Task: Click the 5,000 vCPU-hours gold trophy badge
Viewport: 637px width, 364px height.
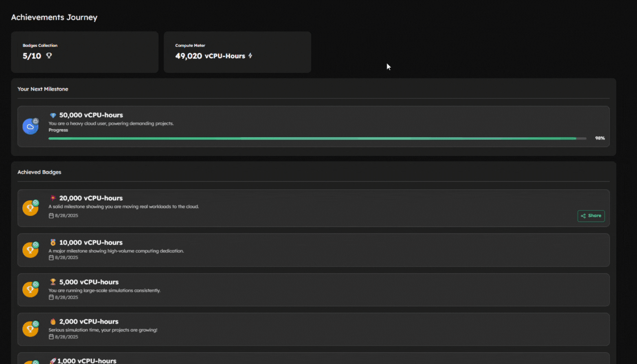Action: click(31, 289)
